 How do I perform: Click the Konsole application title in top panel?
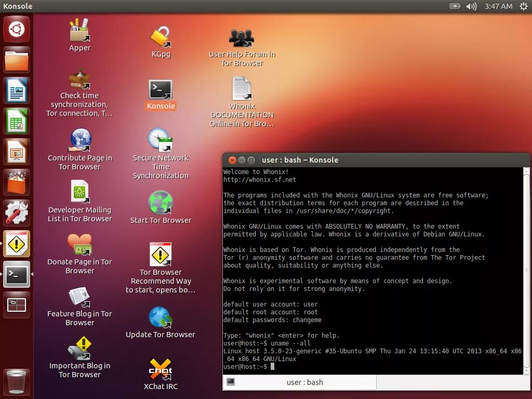[18, 6]
